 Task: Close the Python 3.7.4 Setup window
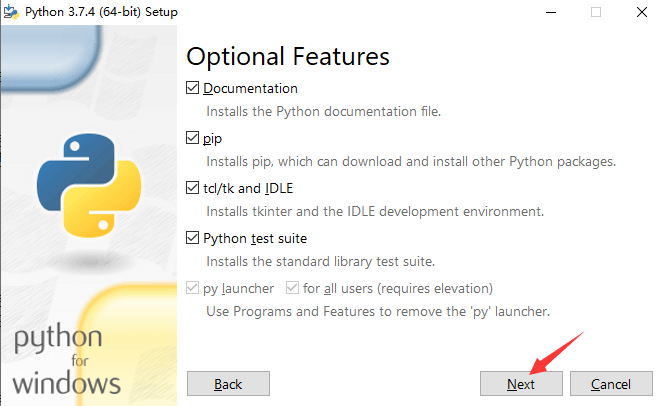pos(640,12)
